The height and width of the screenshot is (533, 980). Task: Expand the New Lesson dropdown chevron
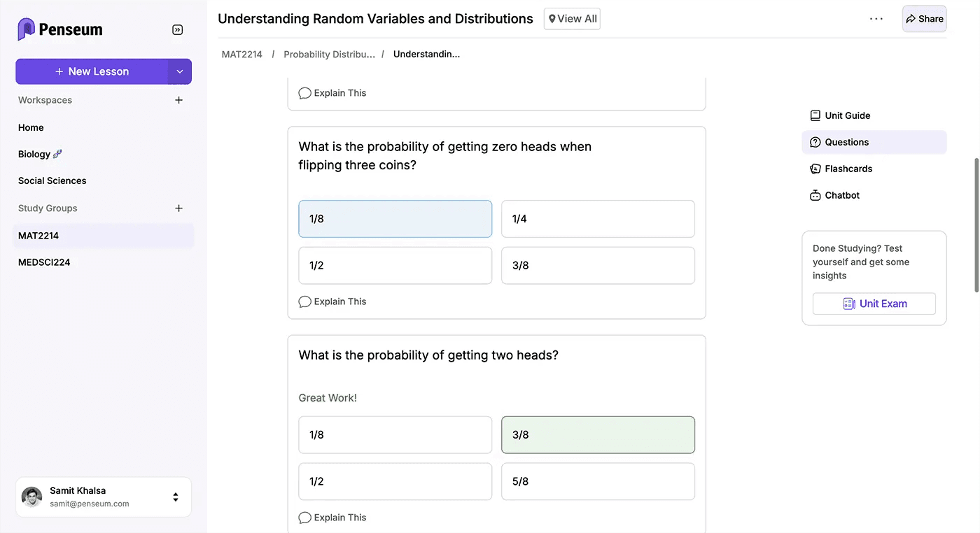click(x=180, y=71)
